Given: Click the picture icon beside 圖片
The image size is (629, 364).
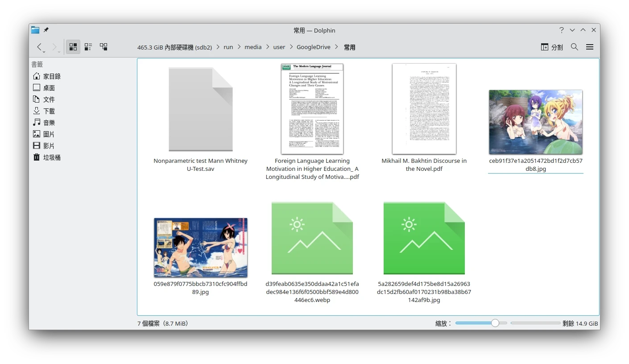Looking at the screenshot, I should coord(37,134).
